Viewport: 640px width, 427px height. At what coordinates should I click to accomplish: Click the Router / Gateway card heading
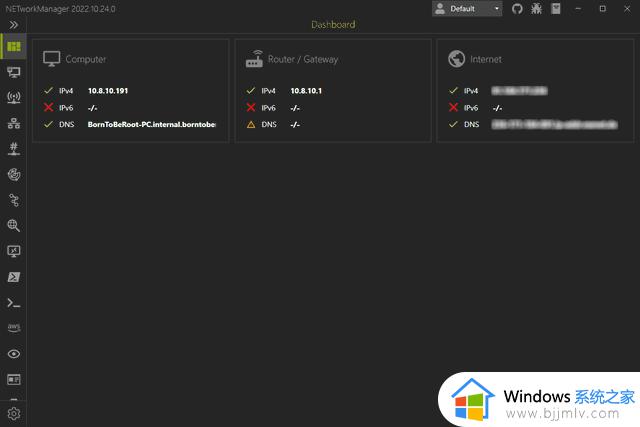coord(303,59)
